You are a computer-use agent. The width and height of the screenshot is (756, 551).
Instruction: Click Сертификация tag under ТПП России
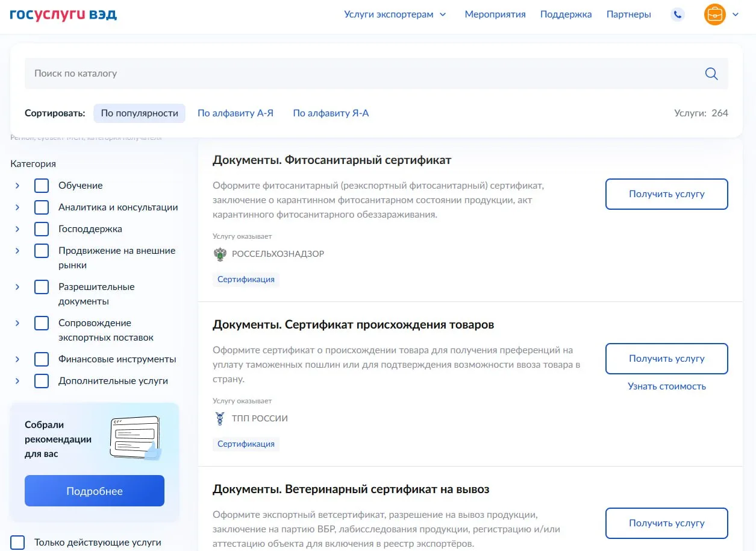[246, 444]
